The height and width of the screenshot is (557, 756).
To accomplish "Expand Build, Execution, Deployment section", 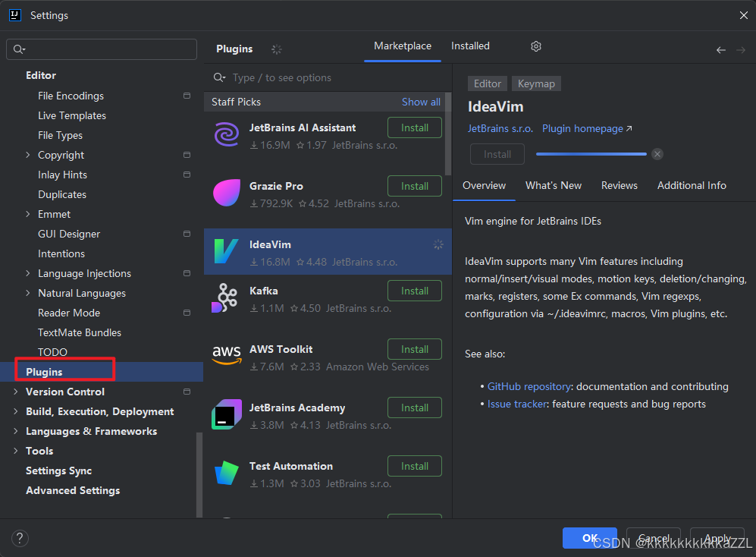I will pyautogui.click(x=15, y=411).
